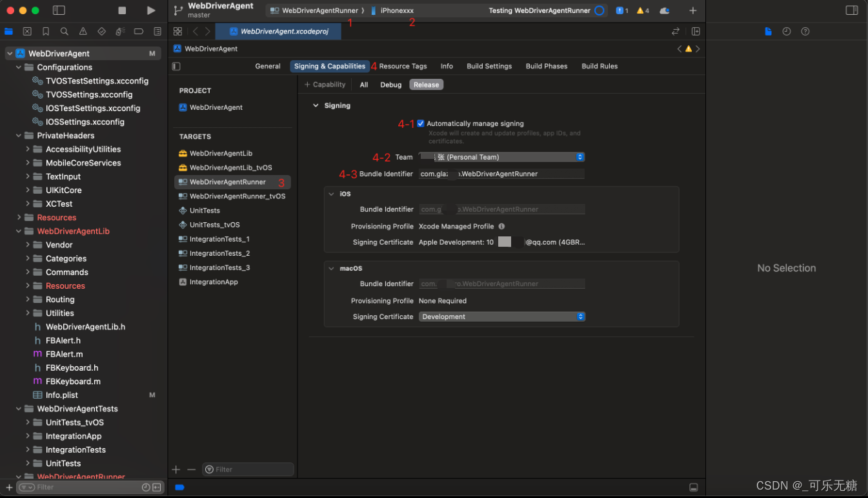Open the Build Settings tab
The height and width of the screenshot is (498, 868).
pos(489,66)
